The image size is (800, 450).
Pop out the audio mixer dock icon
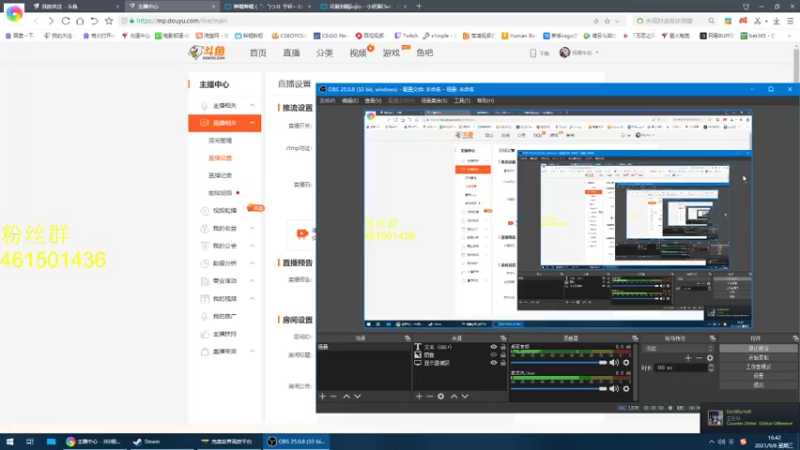[x=635, y=338]
